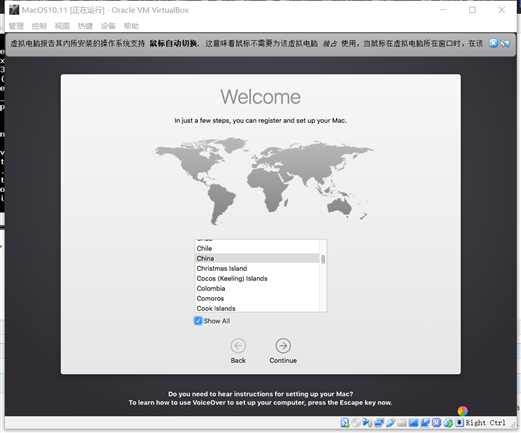
Task: Minimize the VirtualBox window
Action: pyautogui.click(x=444, y=10)
